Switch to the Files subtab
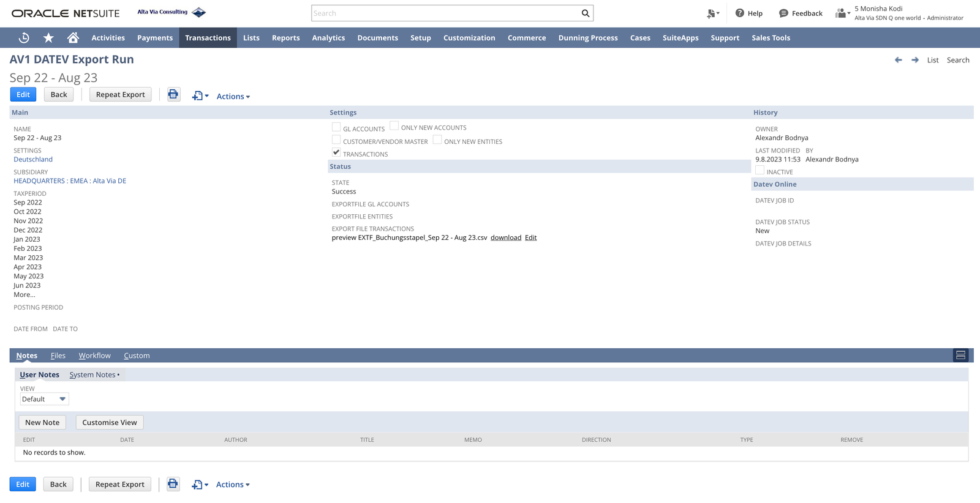The height and width of the screenshot is (503, 980). pos(58,356)
